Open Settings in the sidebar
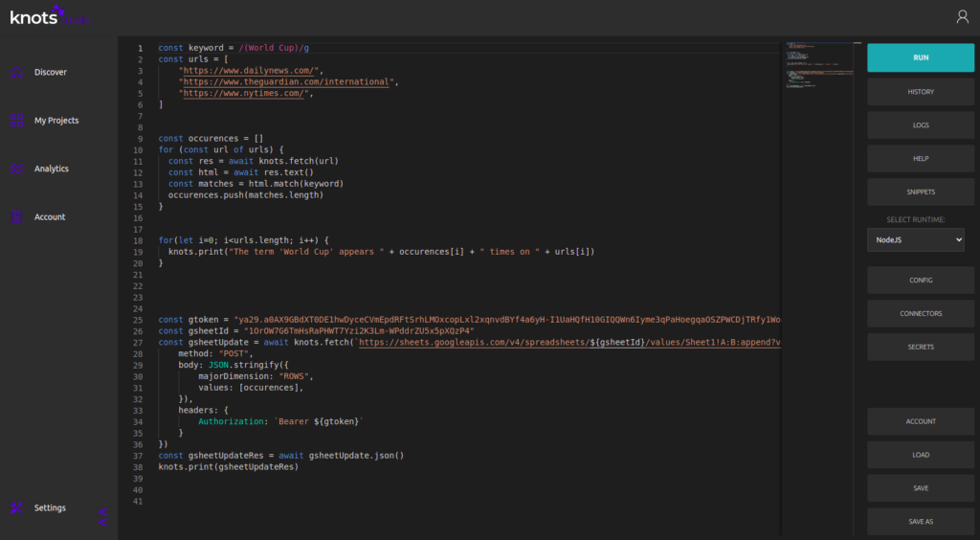 point(50,507)
